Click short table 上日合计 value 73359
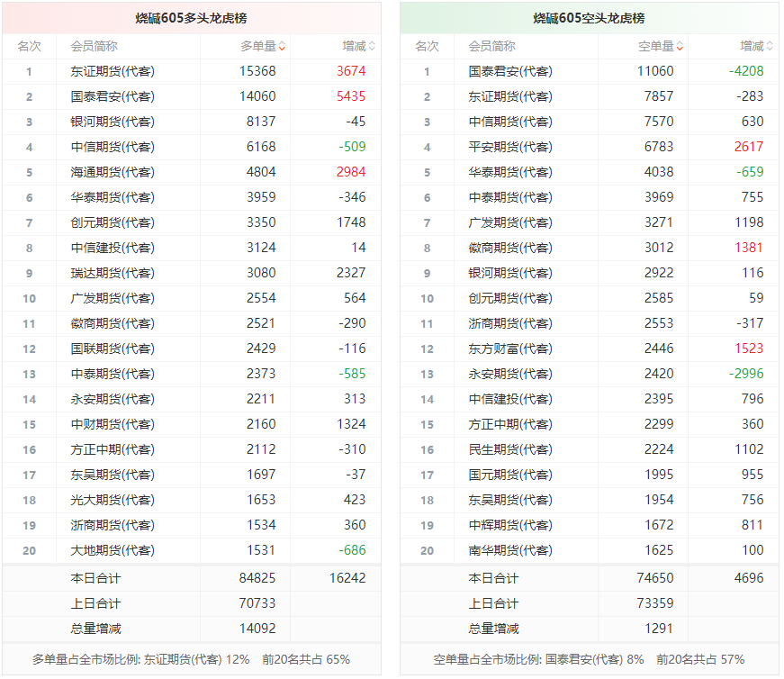The height and width of the screenshot is (679, 784). point(655,603)
